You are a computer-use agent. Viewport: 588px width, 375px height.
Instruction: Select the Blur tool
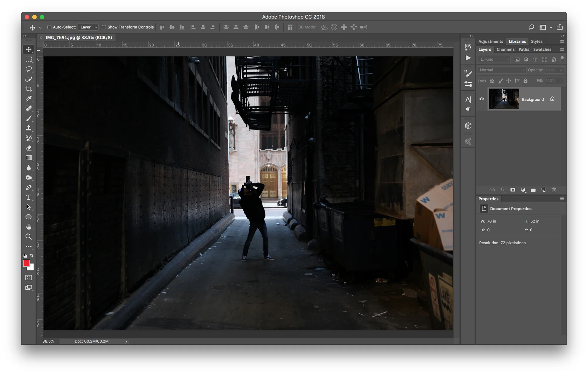(29, 167)
